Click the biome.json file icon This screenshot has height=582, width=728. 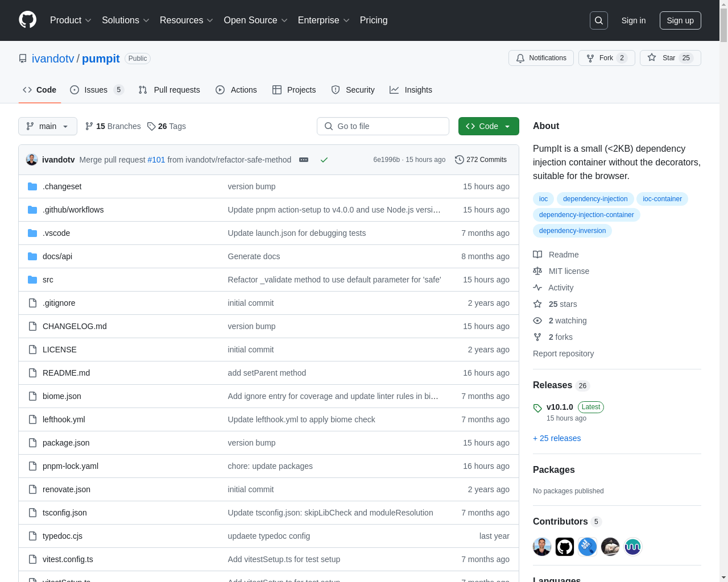[32, 396]
